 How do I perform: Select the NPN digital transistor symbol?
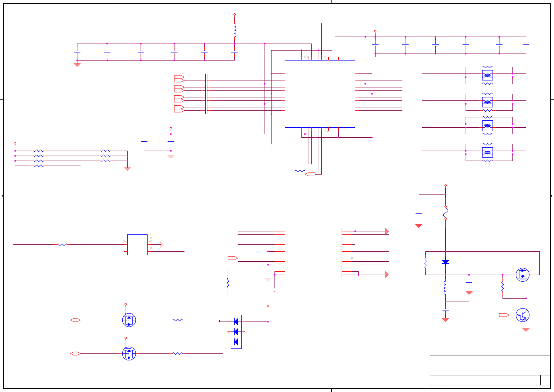point(522,315)
